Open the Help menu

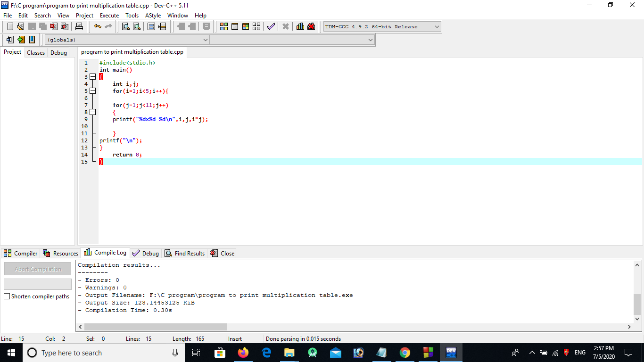pyautogui.click(x=200, y=16)
